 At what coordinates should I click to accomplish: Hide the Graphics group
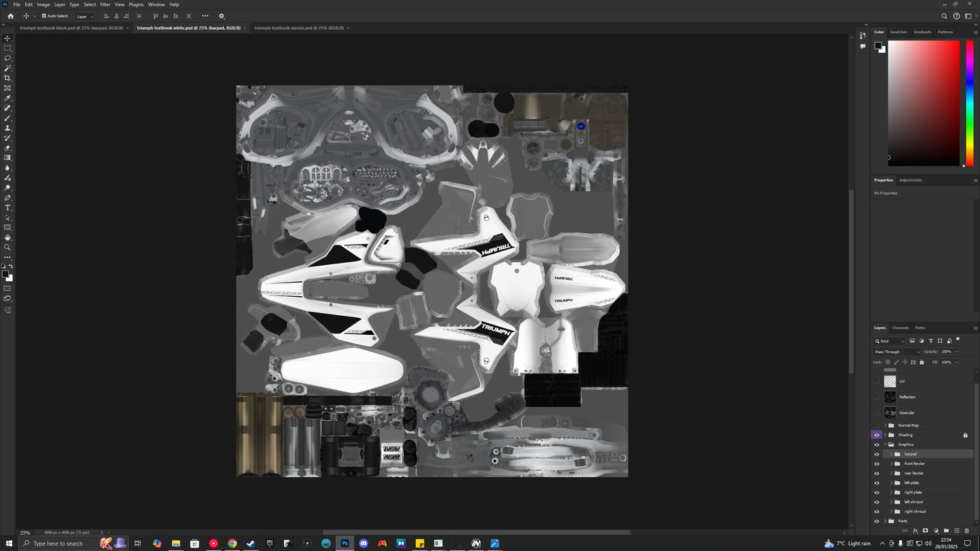coord(876,445)
